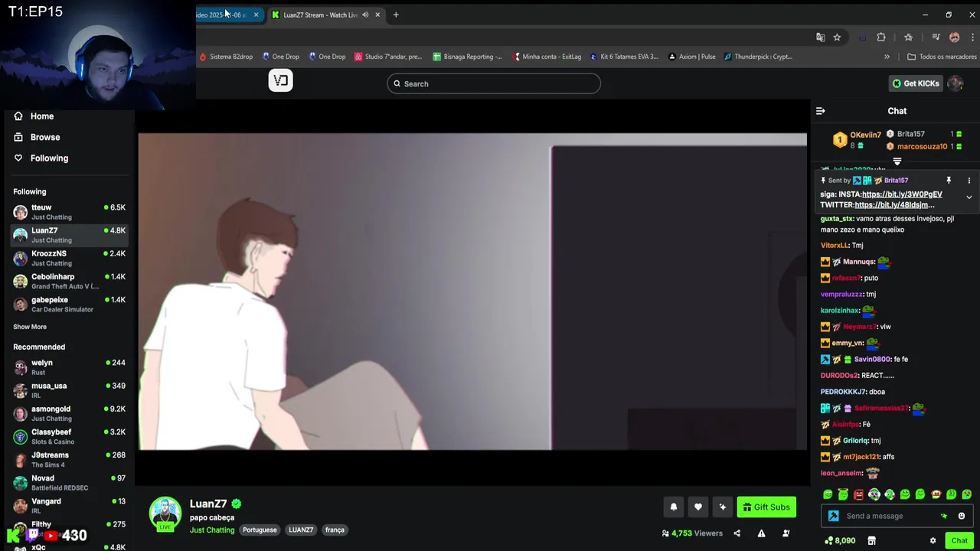This screenshot has width=980, height=551.
Task: Open KroozzNS channel in sidebar
Action: (x=69, y=258)
